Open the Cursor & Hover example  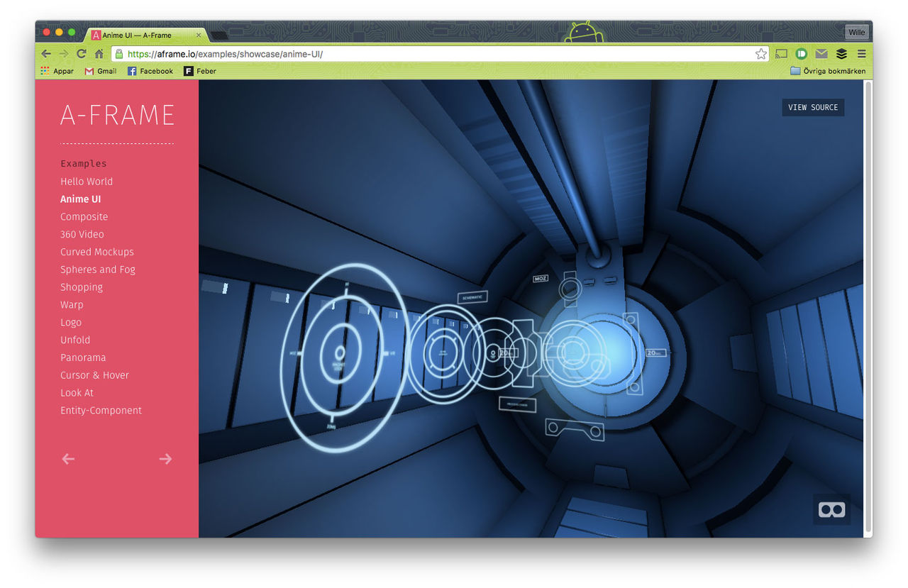point(94,375)
